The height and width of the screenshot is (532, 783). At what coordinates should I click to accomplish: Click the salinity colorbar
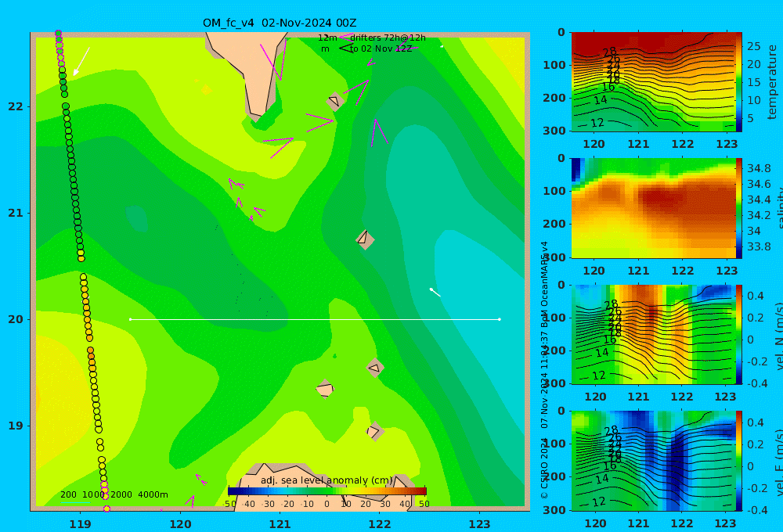coord(739,208)
